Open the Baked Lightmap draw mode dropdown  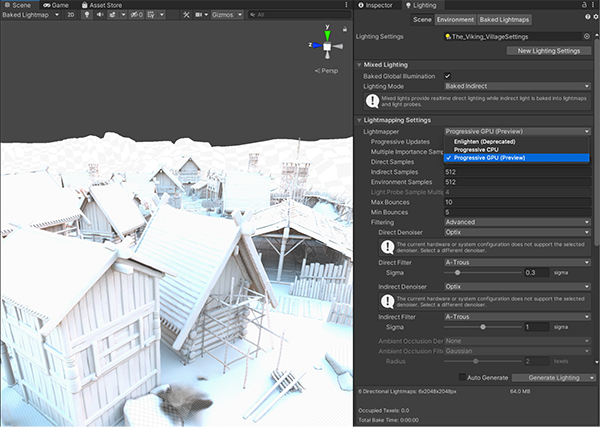tap(30, 15)
